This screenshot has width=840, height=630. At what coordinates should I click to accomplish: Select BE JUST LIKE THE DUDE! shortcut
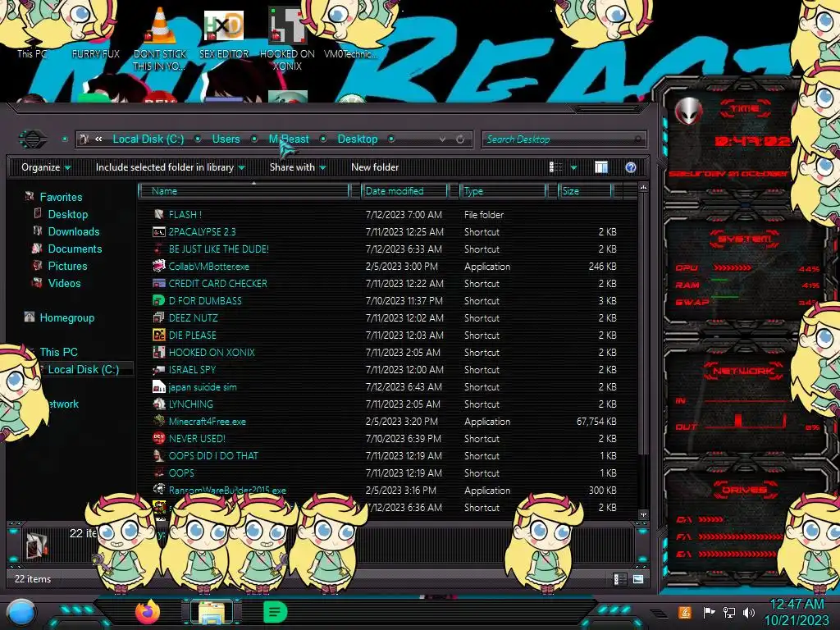click(218, 249)
